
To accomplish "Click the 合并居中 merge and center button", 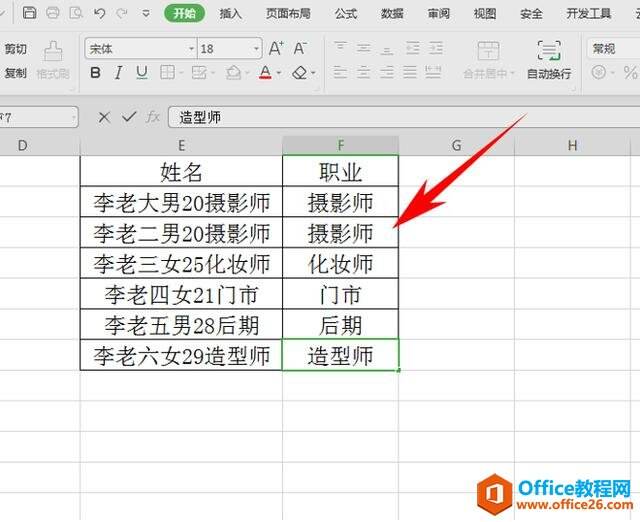I will tap(489, 60).
